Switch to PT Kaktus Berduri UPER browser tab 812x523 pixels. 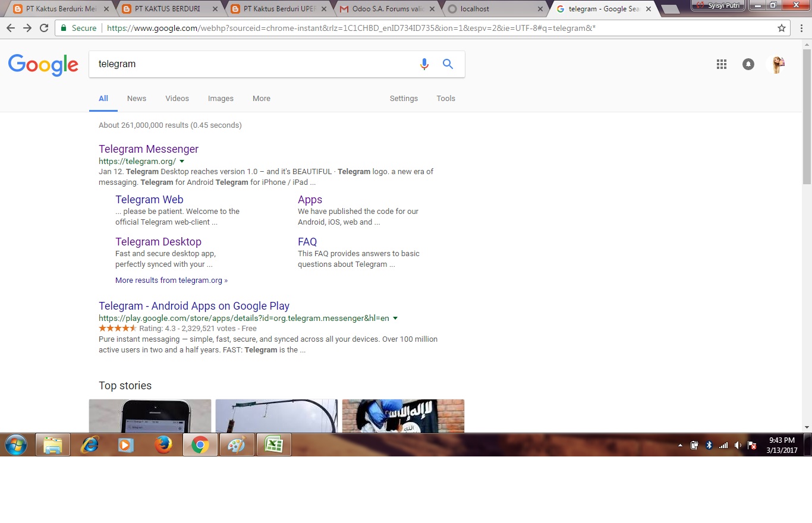tap(277, 9)
